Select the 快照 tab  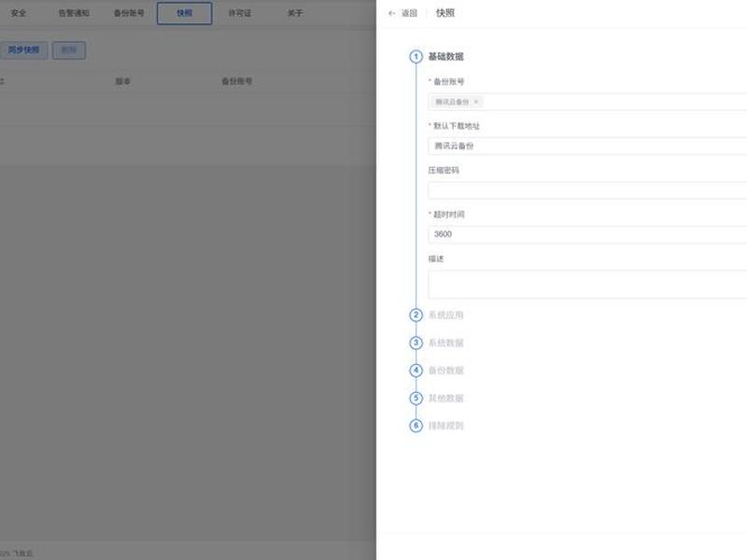click(184, 13)
